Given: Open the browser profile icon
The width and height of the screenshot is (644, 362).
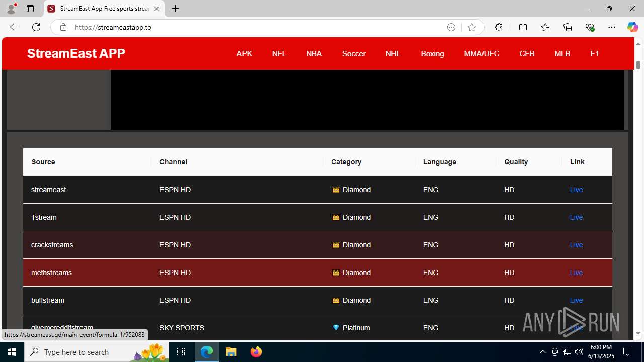Looking at the screenshot, I should [11, 9].
